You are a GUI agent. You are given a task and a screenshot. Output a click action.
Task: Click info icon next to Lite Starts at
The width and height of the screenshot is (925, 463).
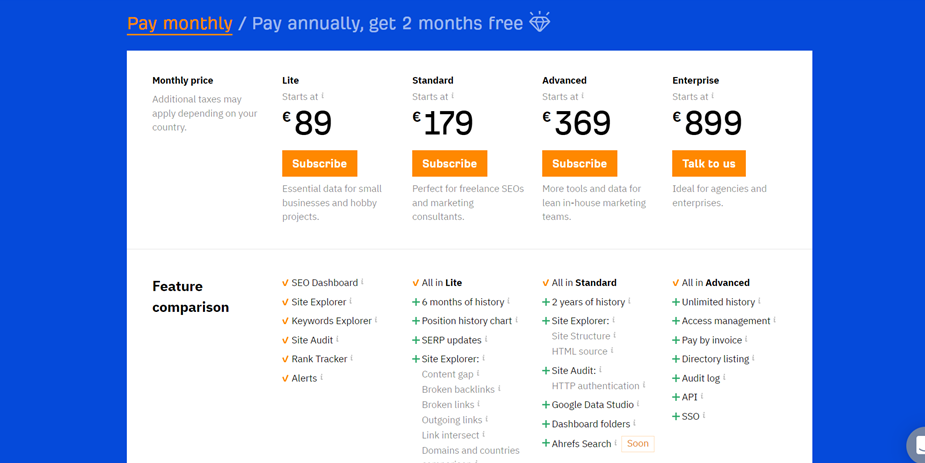click(x=323, y=96)
